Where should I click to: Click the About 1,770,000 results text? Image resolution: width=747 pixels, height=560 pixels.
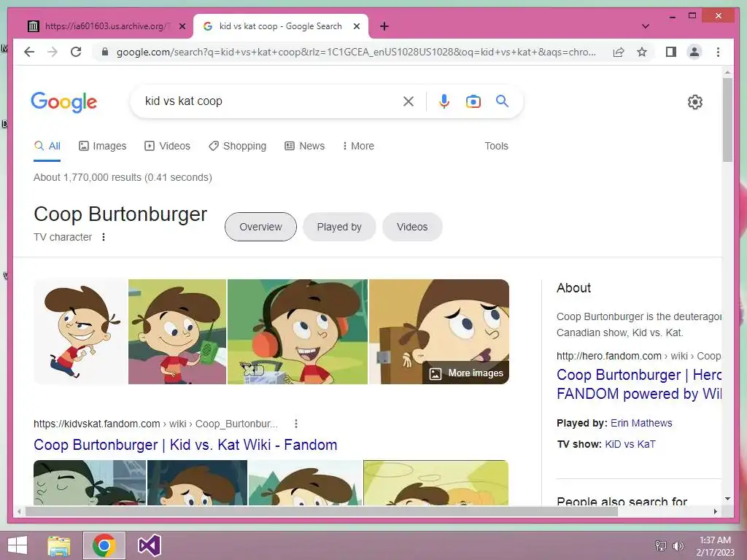(x=123, y=177)
